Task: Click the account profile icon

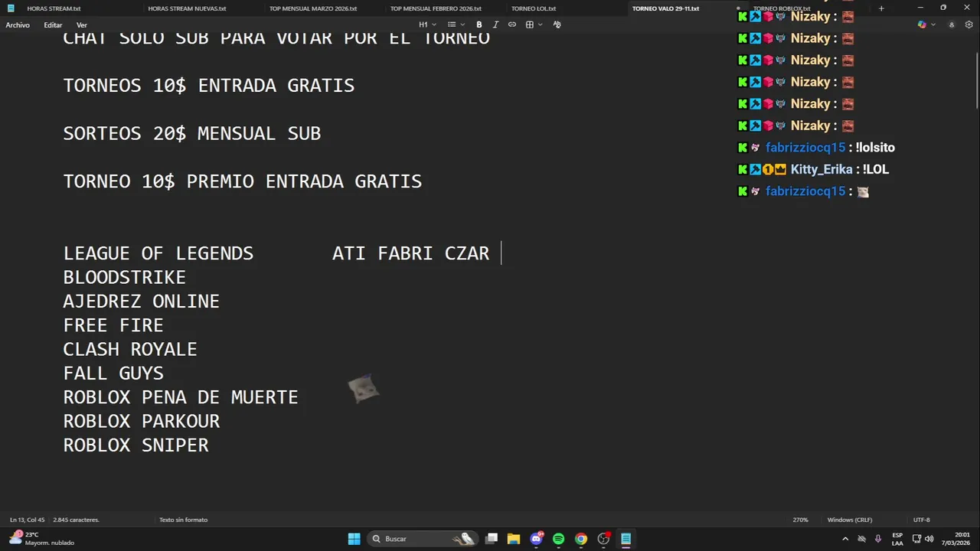Action: [x=952, y=24]
